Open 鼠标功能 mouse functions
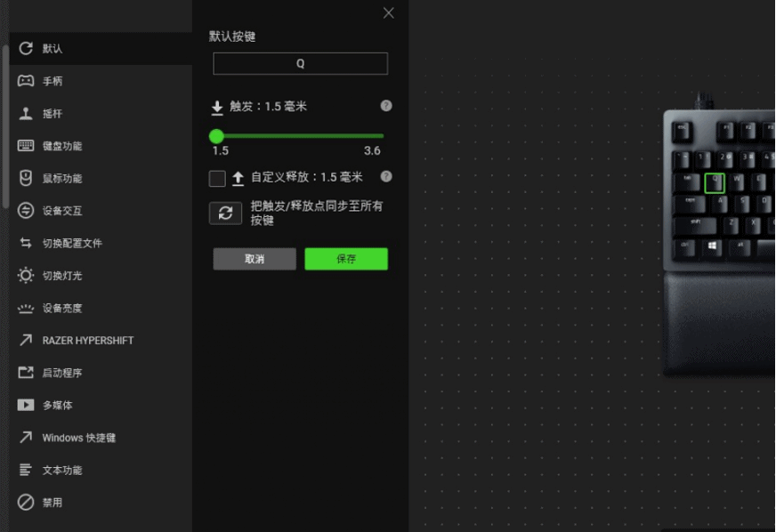Viewport: 776px width, 532px height. [x=60, y=178]
